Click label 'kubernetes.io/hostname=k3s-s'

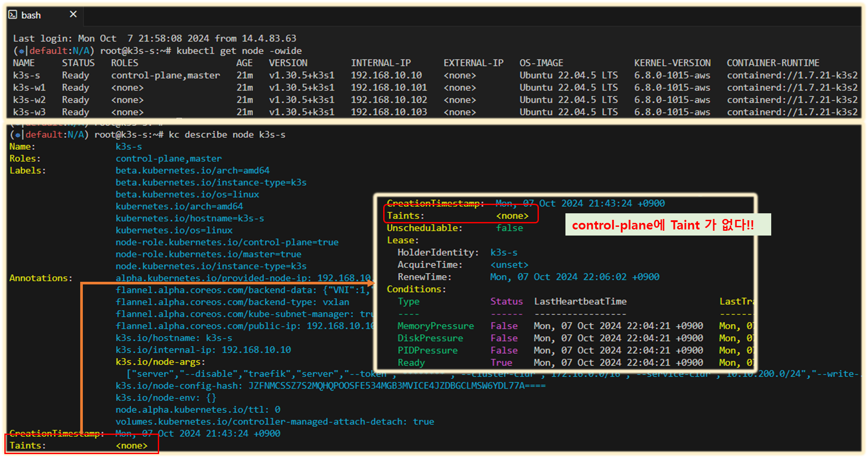coord(190,218)
